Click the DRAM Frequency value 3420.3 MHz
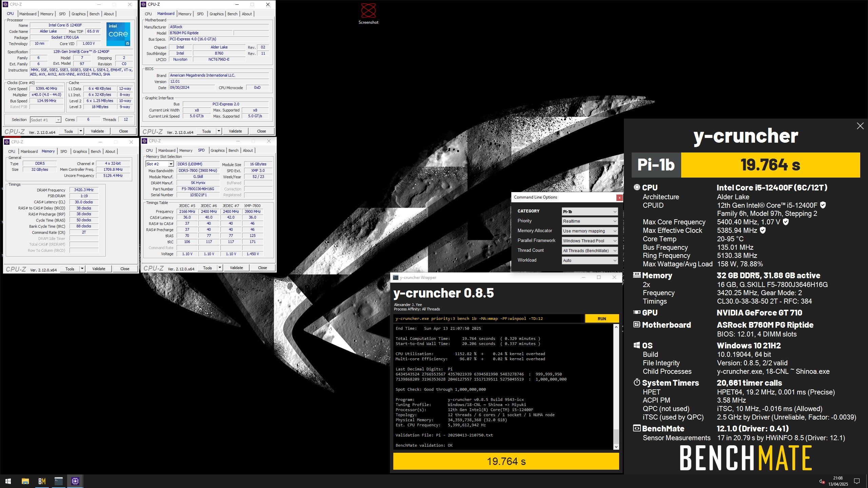868x488 pixels. [84, 190]
